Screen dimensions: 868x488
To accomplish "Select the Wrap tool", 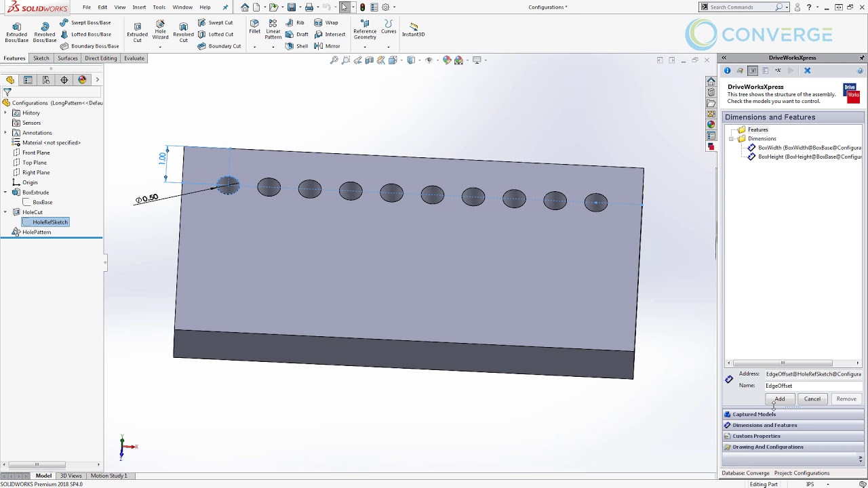I will 326,22.
